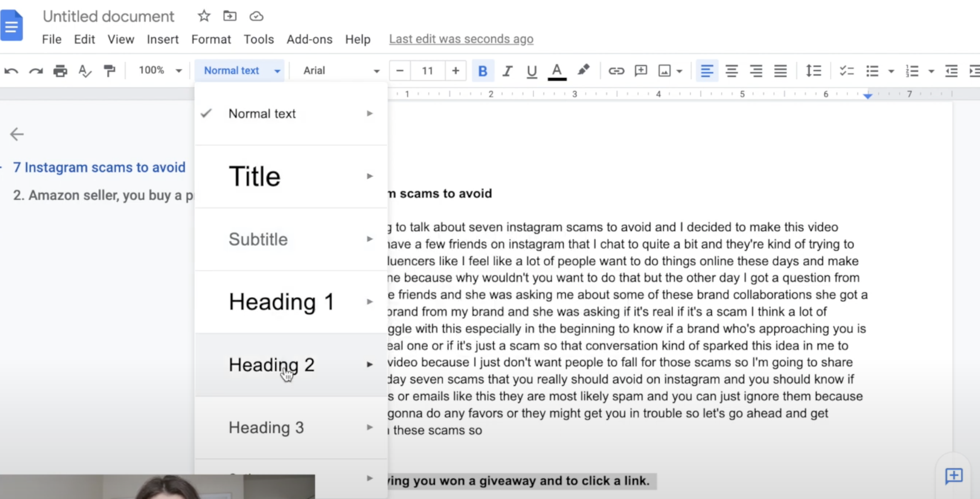
Task: Check cloud save status icon
Action: point(256,16)
